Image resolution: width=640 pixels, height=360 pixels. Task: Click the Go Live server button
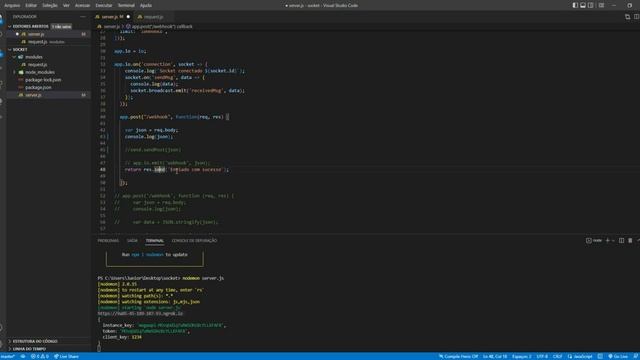click(x=618, y=356)
